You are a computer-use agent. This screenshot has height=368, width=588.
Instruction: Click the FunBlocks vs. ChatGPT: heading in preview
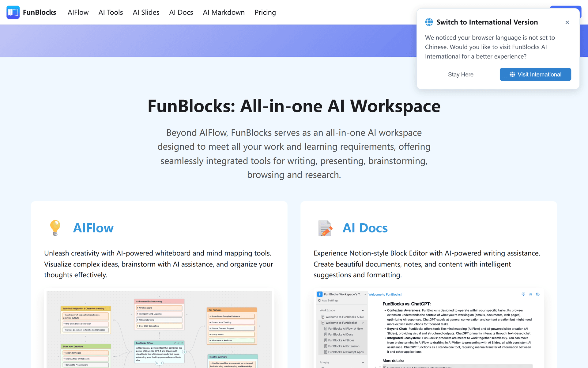(x=406, y=304)
